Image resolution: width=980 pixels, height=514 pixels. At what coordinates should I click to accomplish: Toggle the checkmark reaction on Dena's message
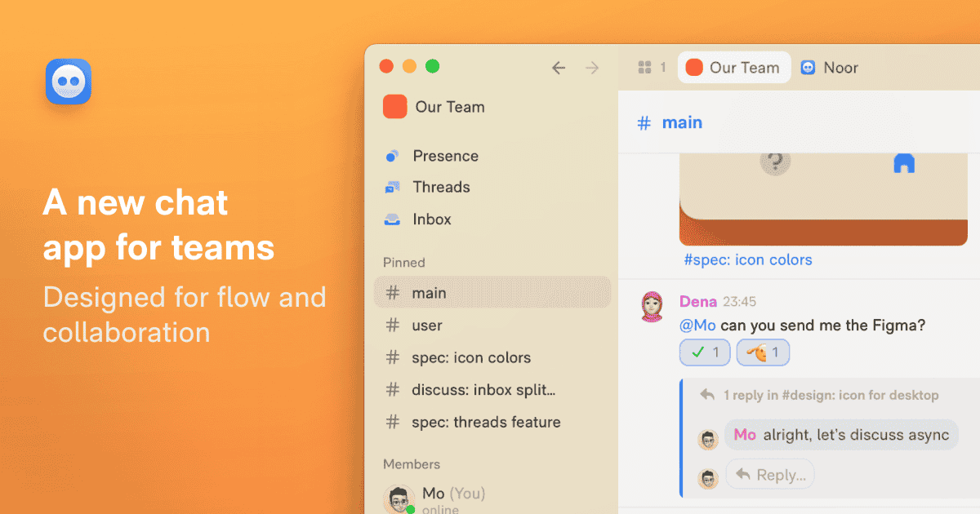click(706, 353)
